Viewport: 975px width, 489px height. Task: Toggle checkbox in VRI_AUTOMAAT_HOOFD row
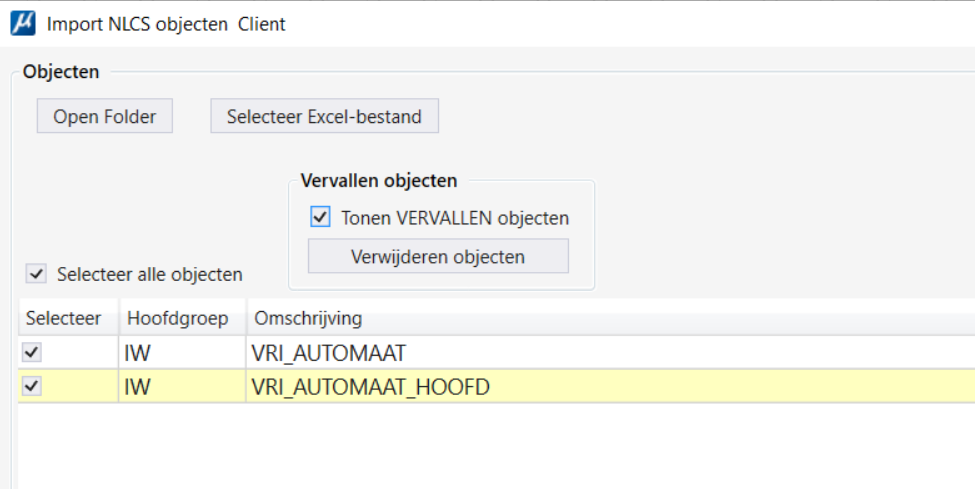32,386
